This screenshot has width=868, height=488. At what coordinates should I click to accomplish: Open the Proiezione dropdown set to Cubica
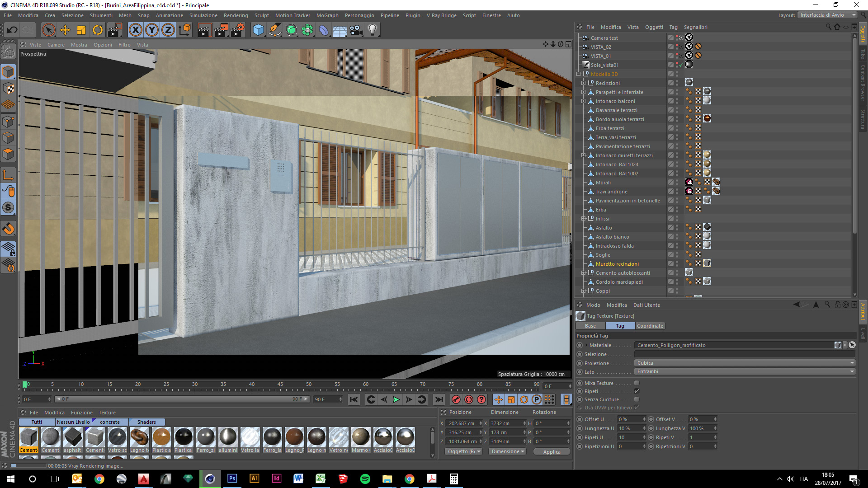point(744,363)
